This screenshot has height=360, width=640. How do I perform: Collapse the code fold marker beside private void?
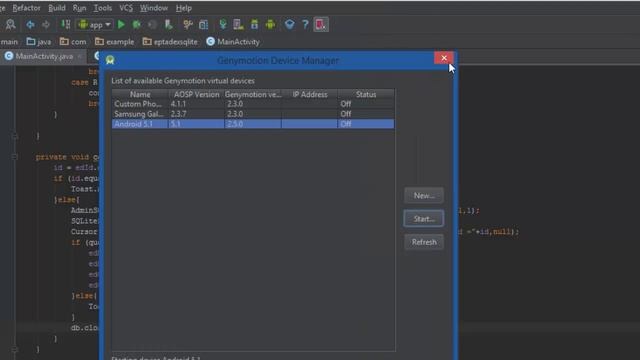(15, 157)
